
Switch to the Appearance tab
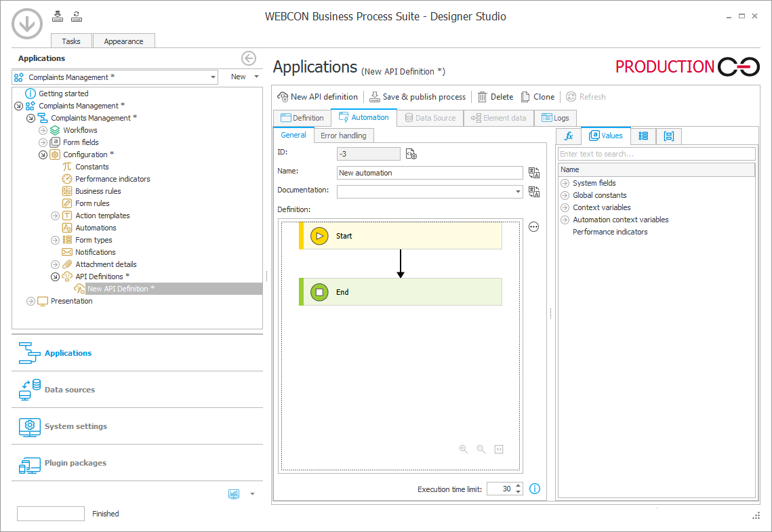(x=123, y=41)
